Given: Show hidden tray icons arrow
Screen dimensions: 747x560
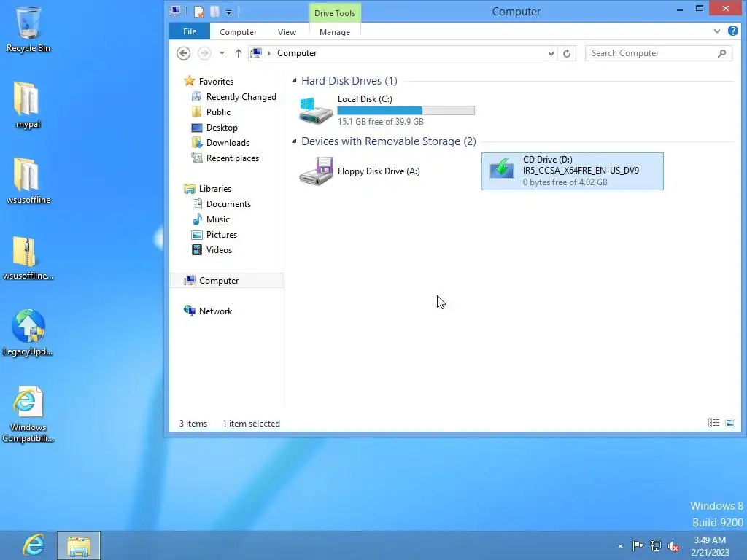Looking at the screenshot, I should 620,546.
